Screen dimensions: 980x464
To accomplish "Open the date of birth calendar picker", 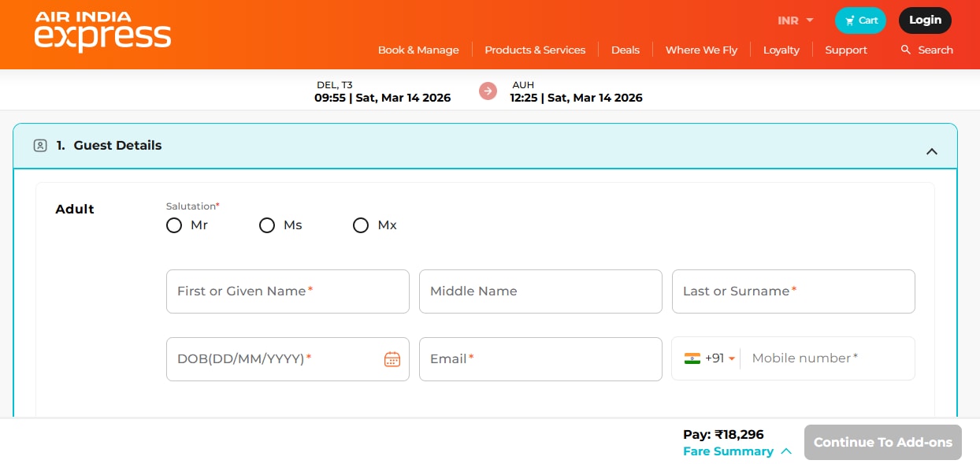I will point(392,359).
